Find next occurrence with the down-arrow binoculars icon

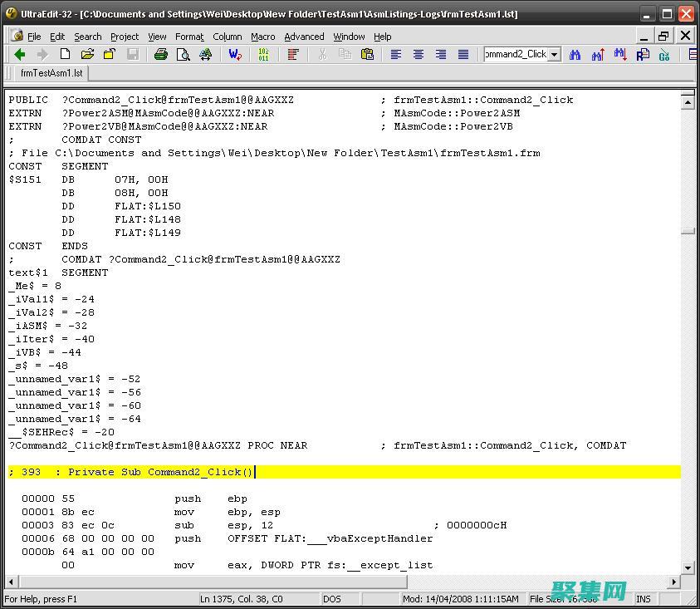click(621, 54)
